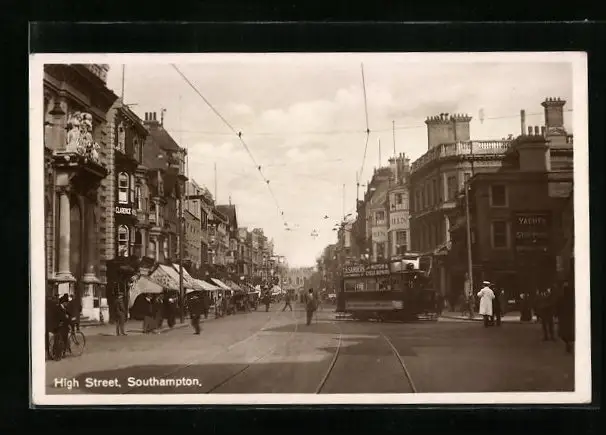Select the advertisement board on tram's upper deck
The image size is (606, 435).
pos(366,270)
